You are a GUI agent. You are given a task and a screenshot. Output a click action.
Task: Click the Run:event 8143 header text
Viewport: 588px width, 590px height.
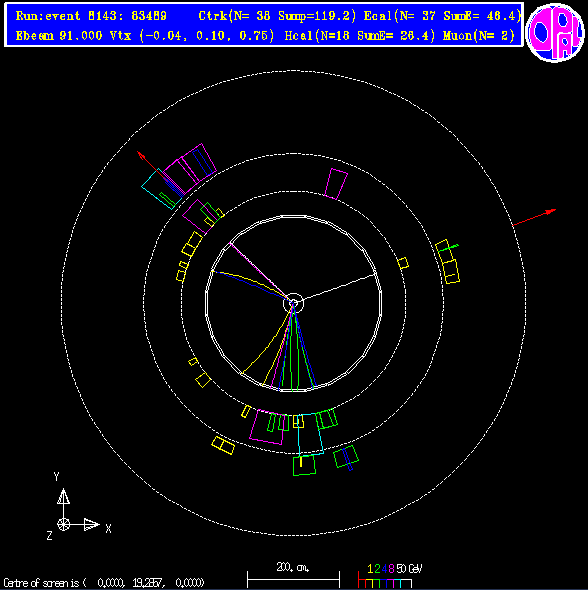(x=91, y=16)
